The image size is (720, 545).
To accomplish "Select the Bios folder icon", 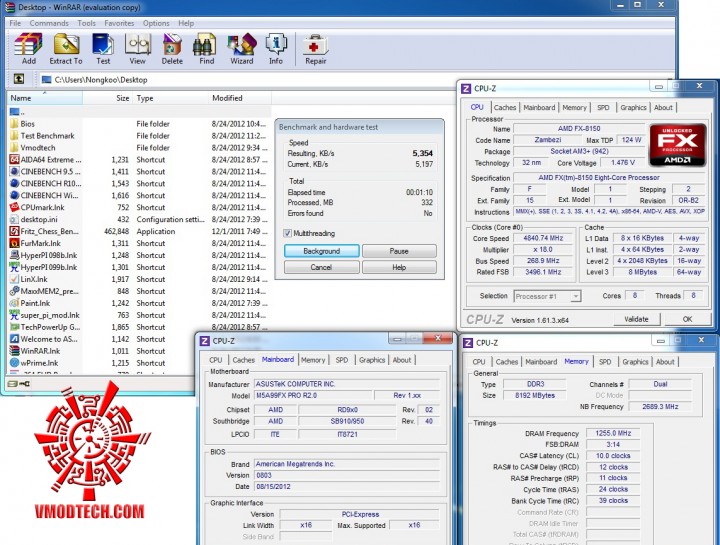I will coord(14,124).
